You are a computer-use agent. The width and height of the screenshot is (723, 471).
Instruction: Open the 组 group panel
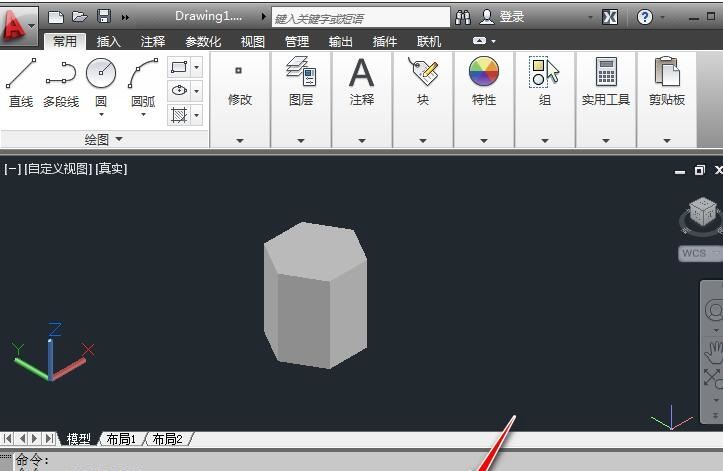click(x=545, y=99)
